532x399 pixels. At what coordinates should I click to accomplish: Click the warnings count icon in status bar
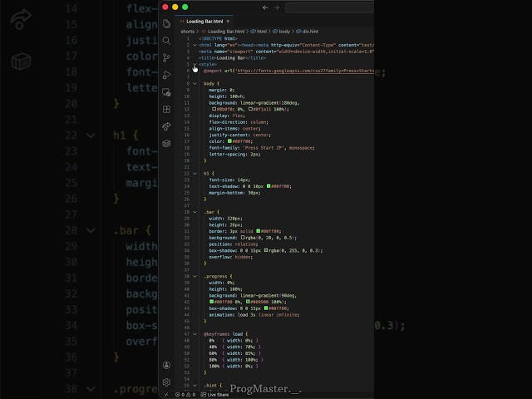click(189, 395)
